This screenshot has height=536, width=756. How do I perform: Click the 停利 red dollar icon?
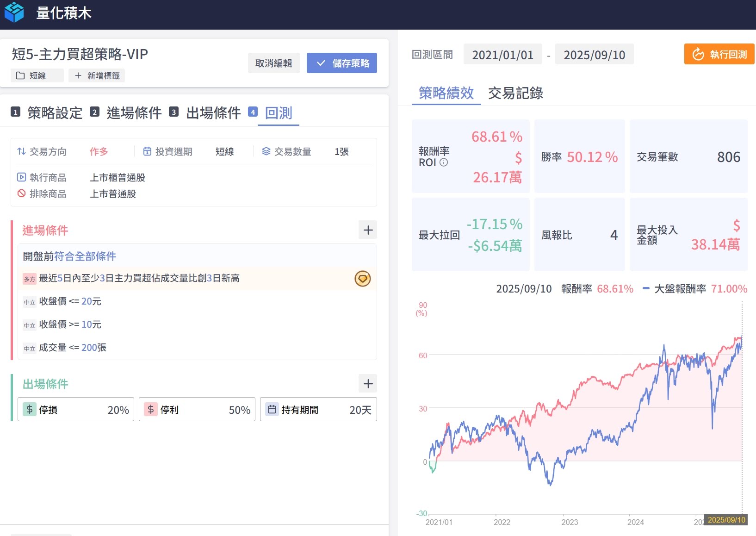(x=151, y=409)
